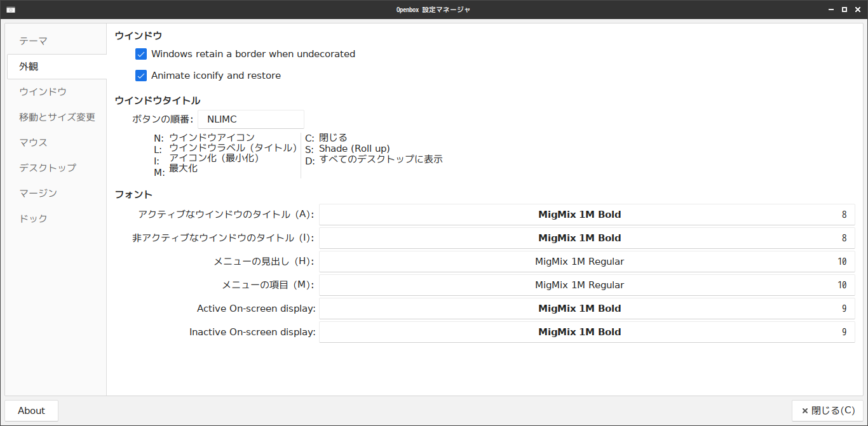Pick Active On-screen display font
Image resolution: width=868 pixels, height=426 pixels.
[x=587, y=309]
